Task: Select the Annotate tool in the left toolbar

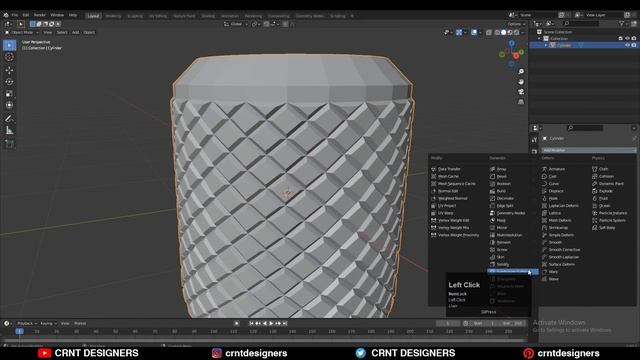Action: tap(9, 118)
